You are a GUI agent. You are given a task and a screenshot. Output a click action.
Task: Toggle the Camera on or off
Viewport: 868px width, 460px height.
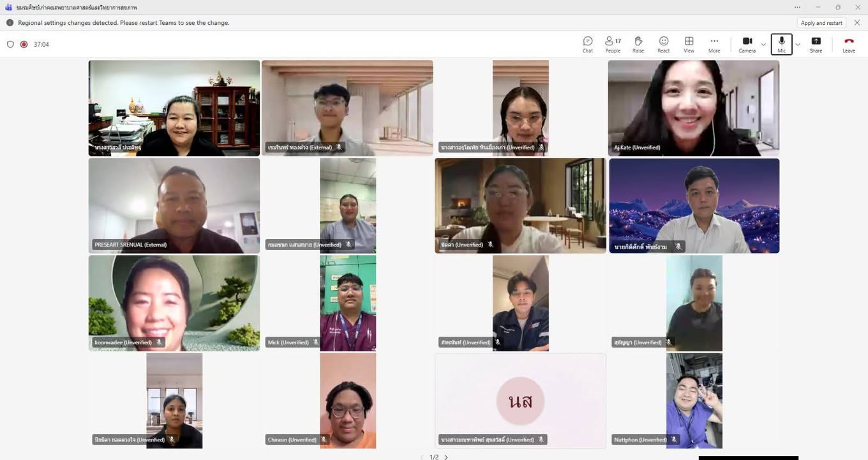pyautogui.click(x=747, y=43)
